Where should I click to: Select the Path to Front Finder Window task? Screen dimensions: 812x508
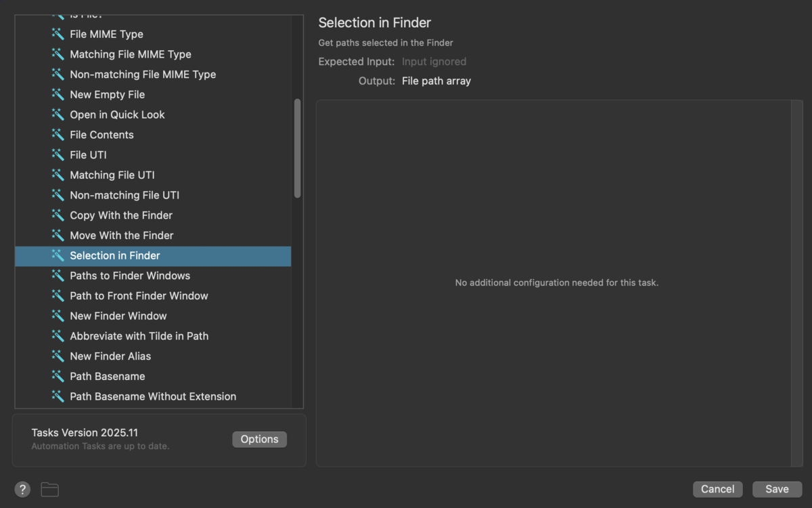(153, 296)
